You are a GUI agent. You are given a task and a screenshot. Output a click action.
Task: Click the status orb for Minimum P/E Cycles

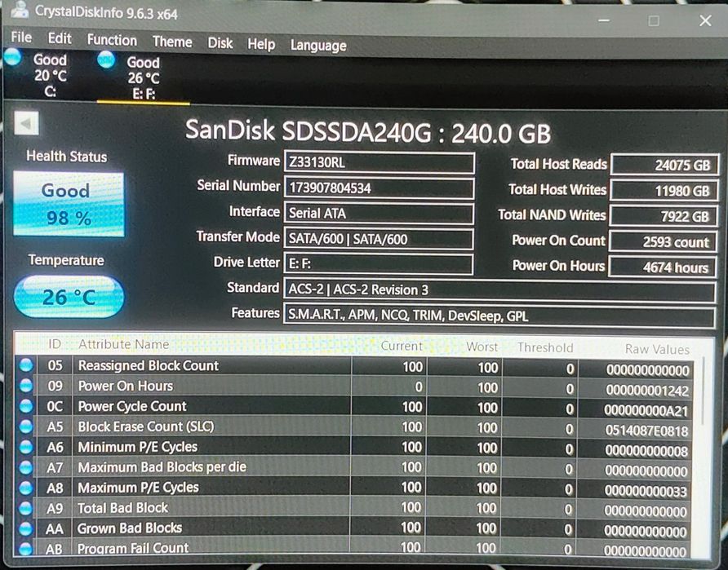click(26, 447)
